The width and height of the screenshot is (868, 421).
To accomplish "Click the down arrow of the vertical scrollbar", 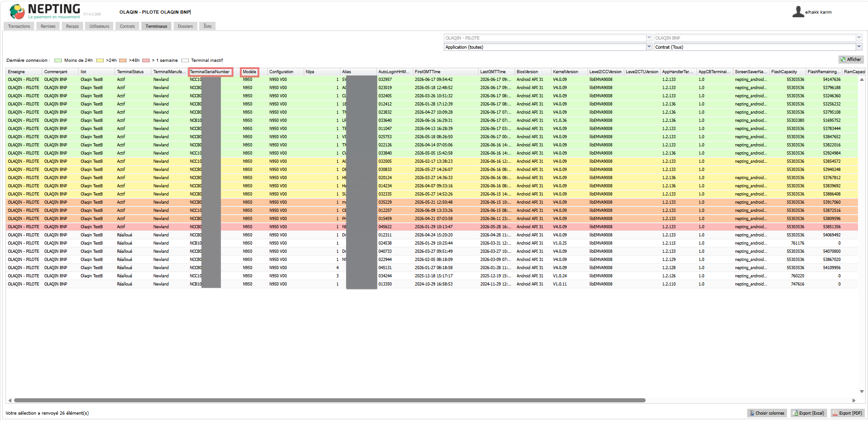I will tap(862, 391).
